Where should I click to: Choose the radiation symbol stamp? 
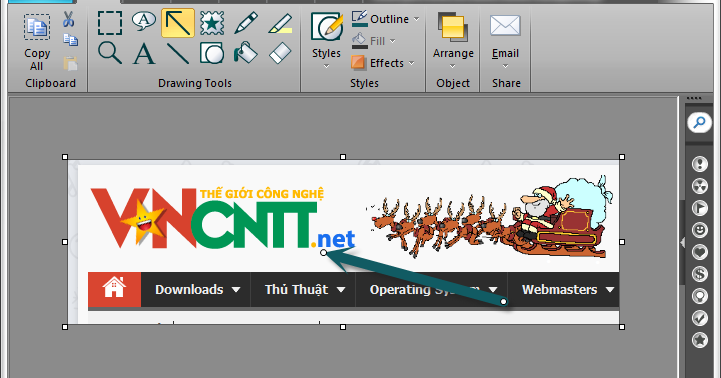pos(700,186)
